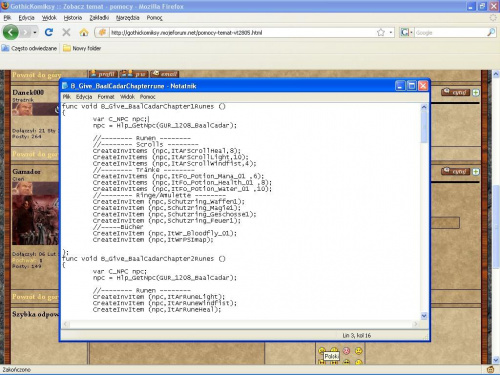Click Powrót do góry link at top
Viewport: 500px width, 375px height.
coord(37,75)
